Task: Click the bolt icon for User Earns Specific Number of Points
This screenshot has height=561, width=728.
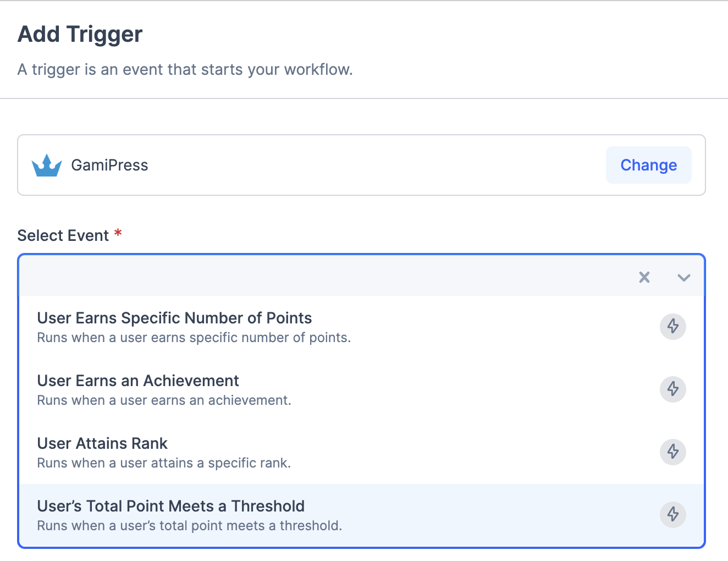Action: click(x=672, y=327)
